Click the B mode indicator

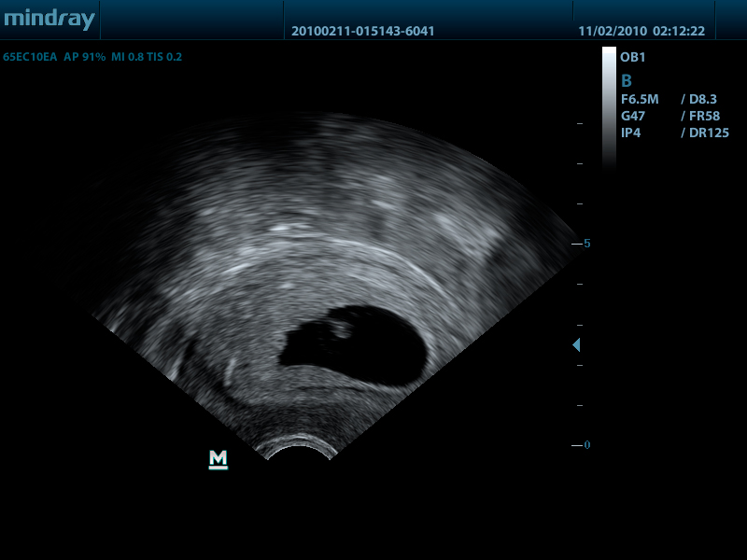click(x=627, y=80)
